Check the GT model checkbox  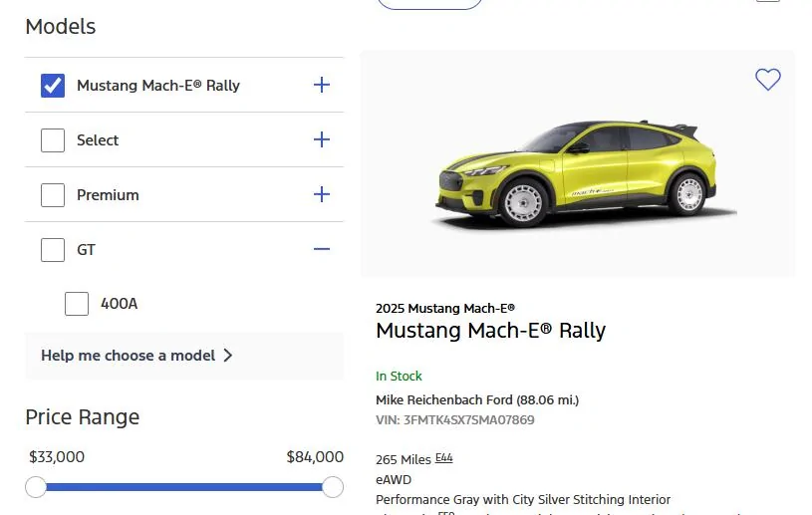[x=53, y=250]
